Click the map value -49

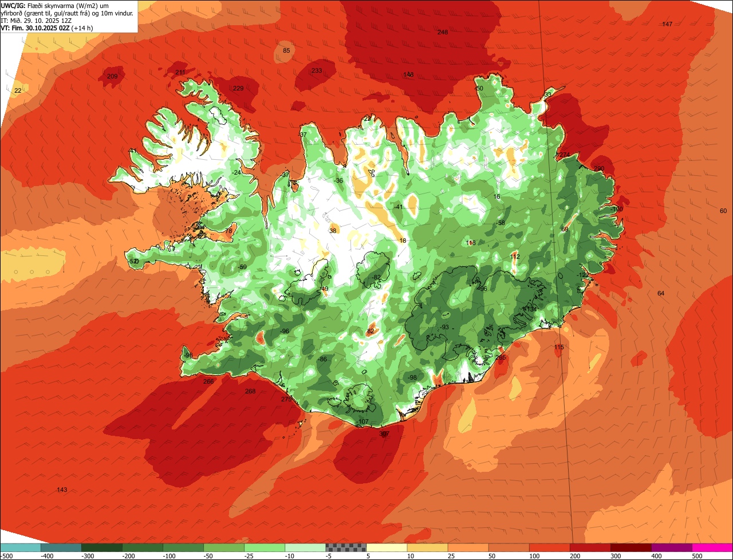(324, 289)
